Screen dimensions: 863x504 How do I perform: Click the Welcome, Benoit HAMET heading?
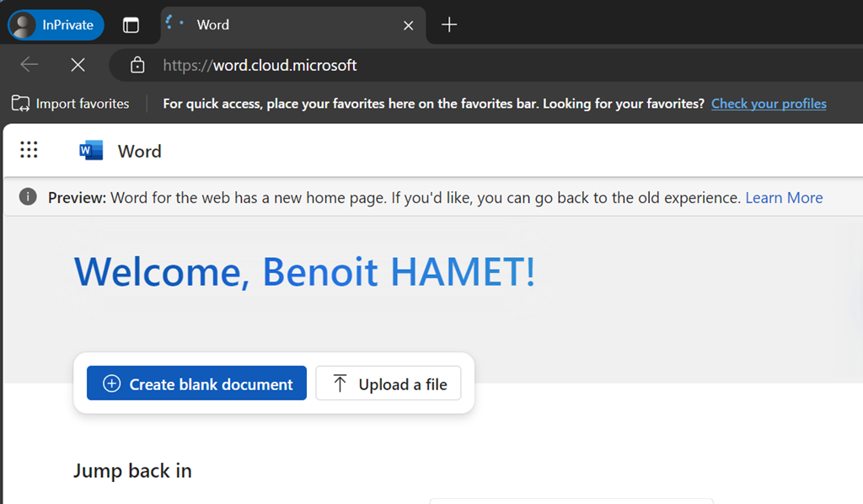304,271
